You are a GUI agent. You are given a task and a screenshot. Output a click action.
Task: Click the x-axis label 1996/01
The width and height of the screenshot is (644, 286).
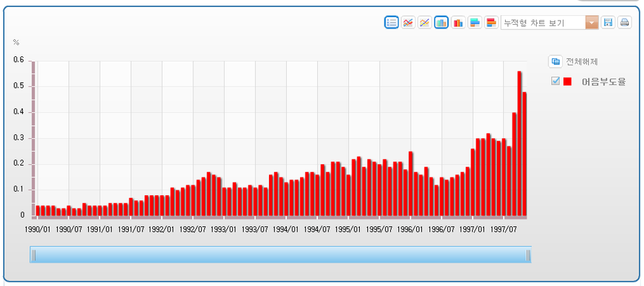410,228
